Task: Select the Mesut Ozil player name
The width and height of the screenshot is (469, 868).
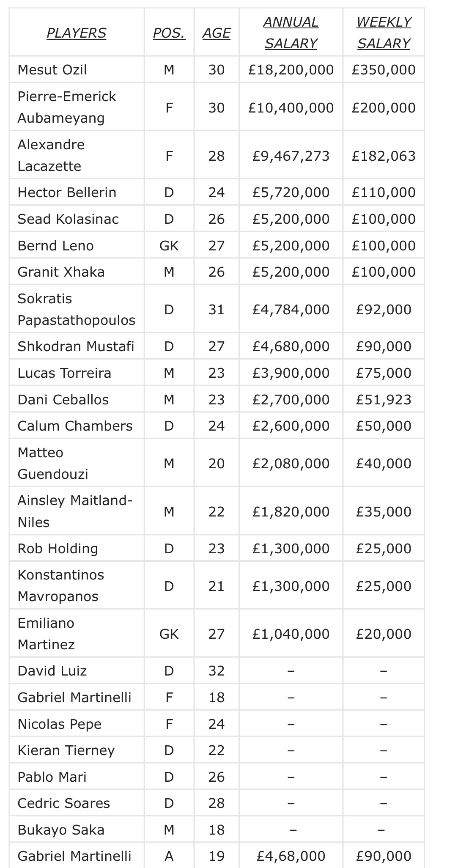Action: coord(52,70)
